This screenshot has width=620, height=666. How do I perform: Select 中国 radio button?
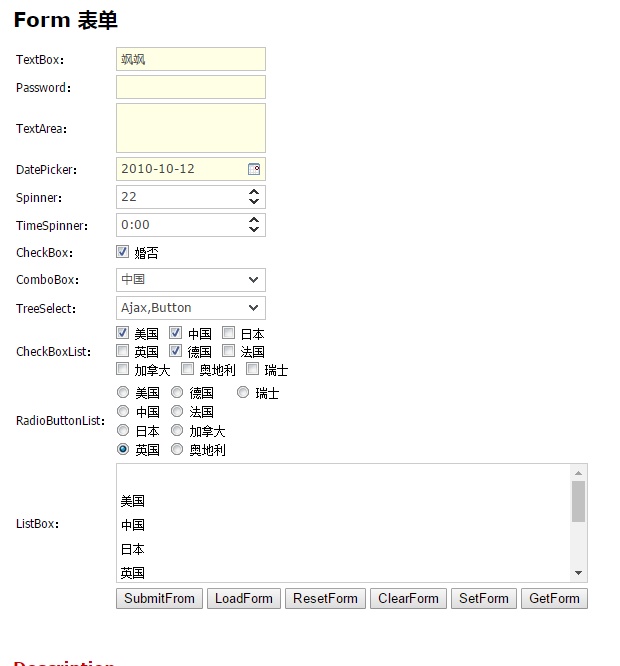coord(123,411)
